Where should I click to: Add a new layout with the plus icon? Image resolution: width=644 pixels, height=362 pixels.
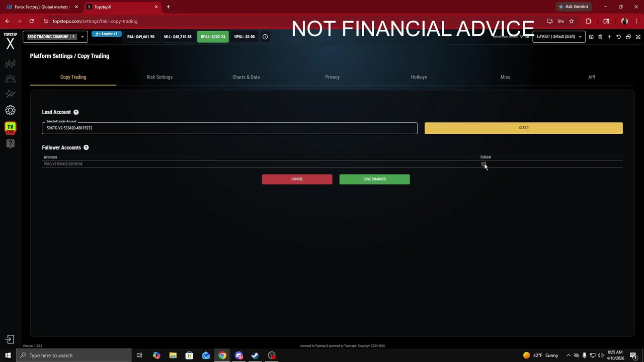click(x=609, y=37)
